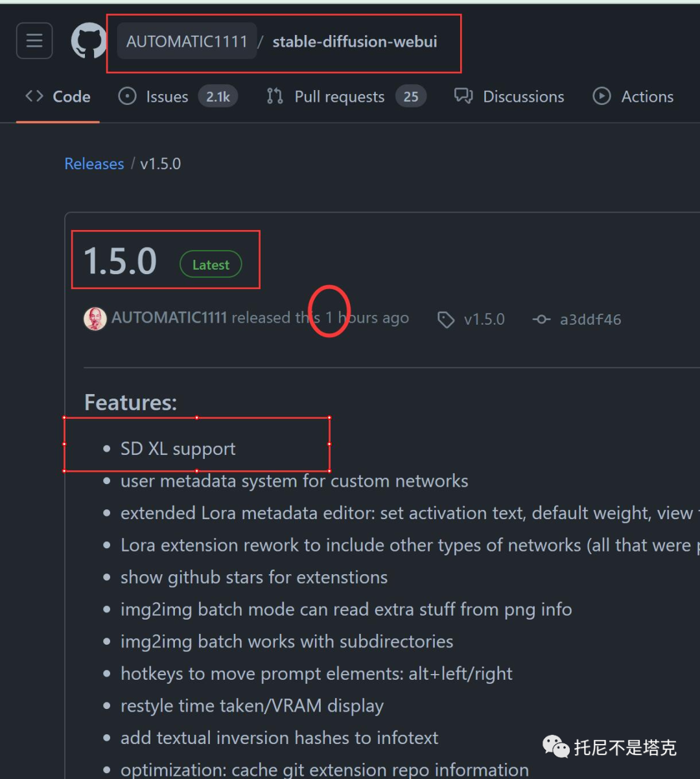The width and height of the screenshot is (700, 779).
Task: Click the tag icon beside v1.5.0
Action: click(x=446, y=320)
